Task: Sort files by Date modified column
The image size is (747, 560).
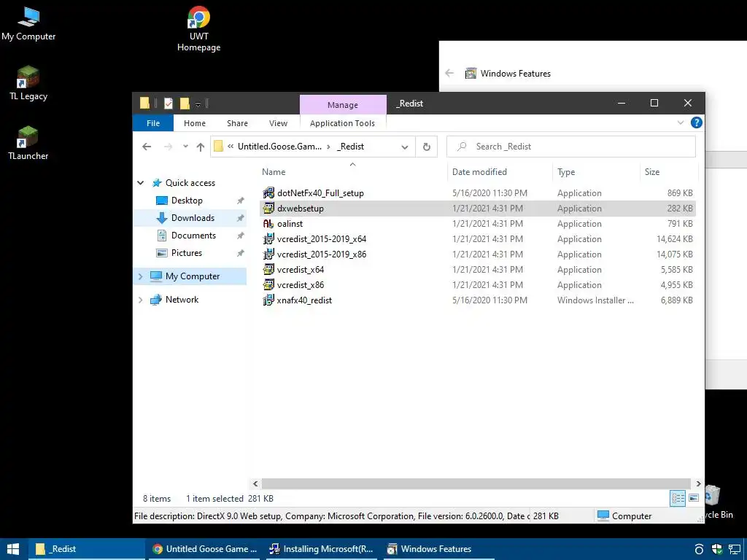Action: point(500,172)
